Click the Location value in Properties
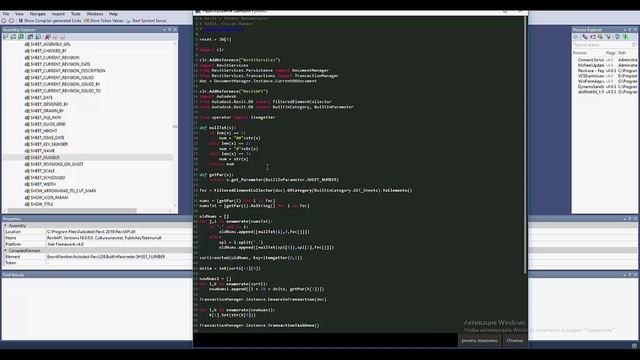Screen dimensions: 640x360 [x=91, y=231]
